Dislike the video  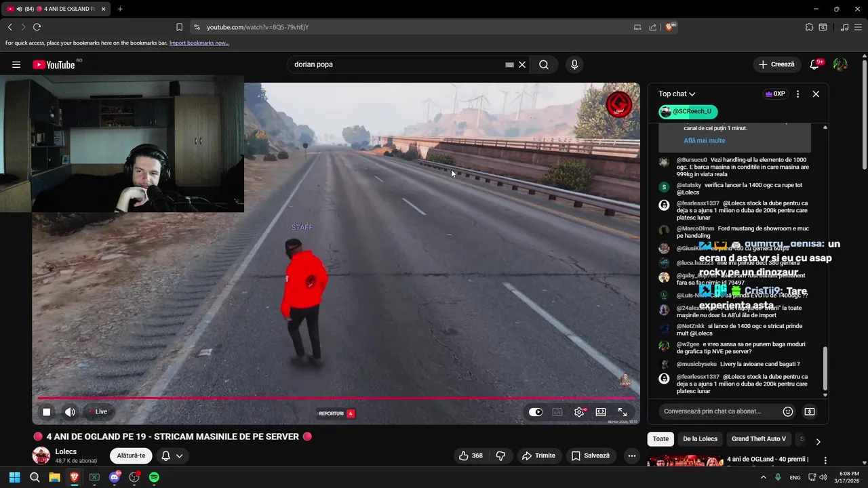501,455
